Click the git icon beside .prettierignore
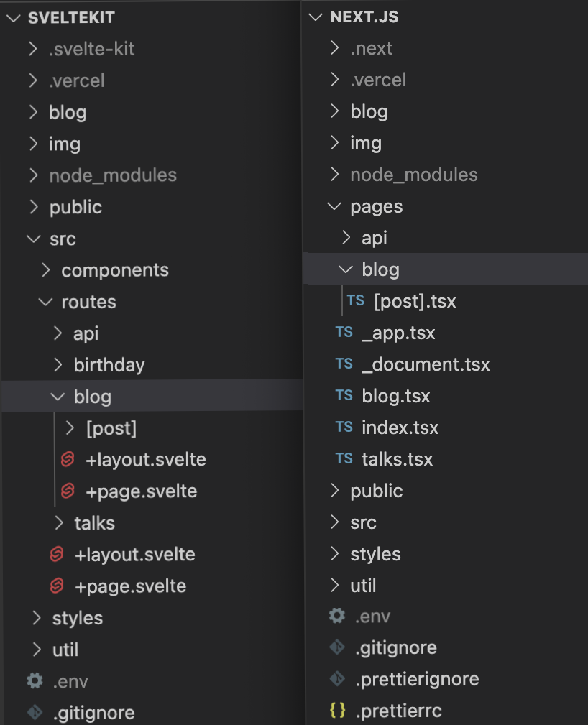 point(336,679)
